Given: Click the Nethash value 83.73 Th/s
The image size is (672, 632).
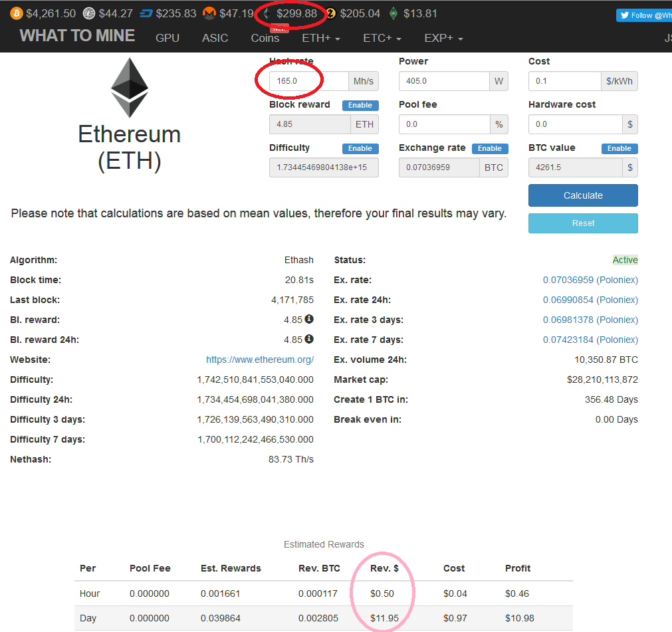Looking at the screenshot, I should click(x=291, y=459).
